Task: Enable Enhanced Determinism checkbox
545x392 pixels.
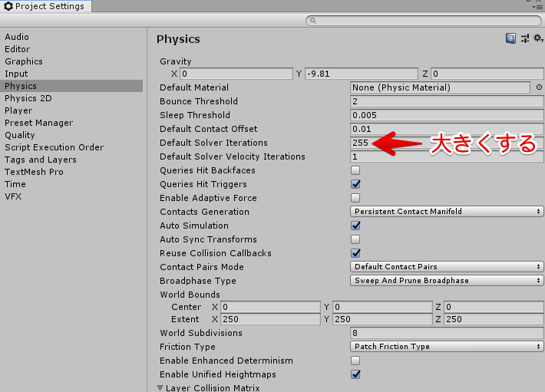Action: pos(355,361)
